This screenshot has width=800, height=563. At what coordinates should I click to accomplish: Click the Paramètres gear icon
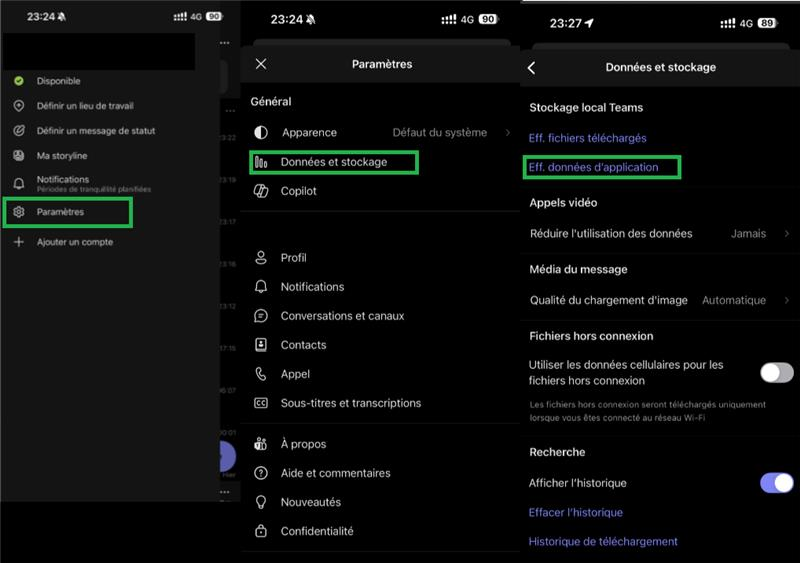(x=19, y=212)
